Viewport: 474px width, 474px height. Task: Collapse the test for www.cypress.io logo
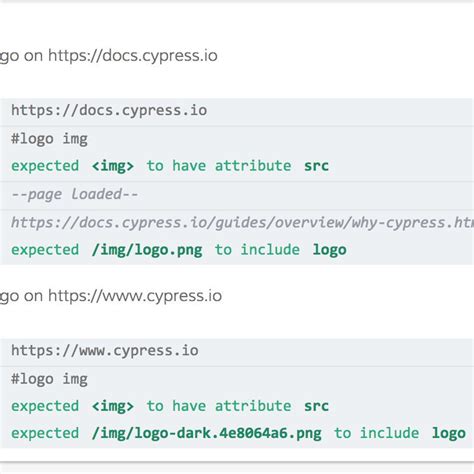coord(111,296)
